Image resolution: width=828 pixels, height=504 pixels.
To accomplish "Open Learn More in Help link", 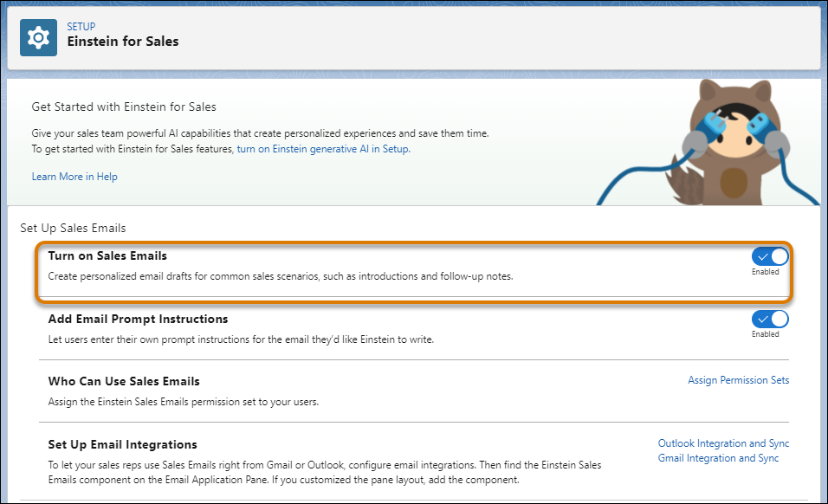I will (x=74, y=177).
